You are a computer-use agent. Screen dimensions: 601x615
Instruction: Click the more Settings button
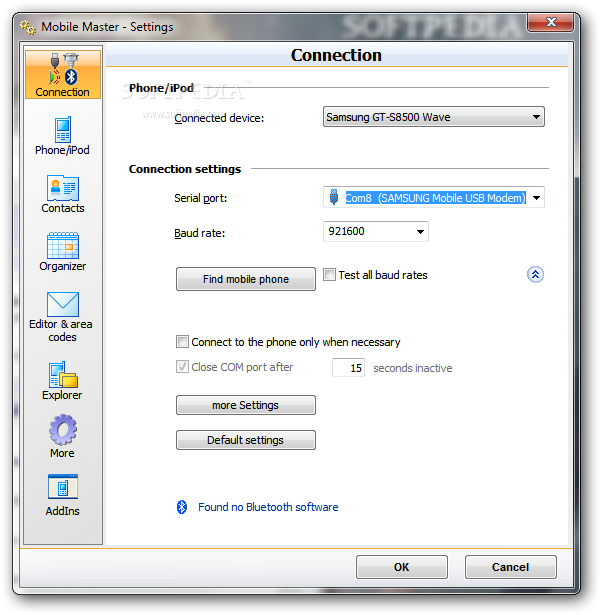(246, 405)
